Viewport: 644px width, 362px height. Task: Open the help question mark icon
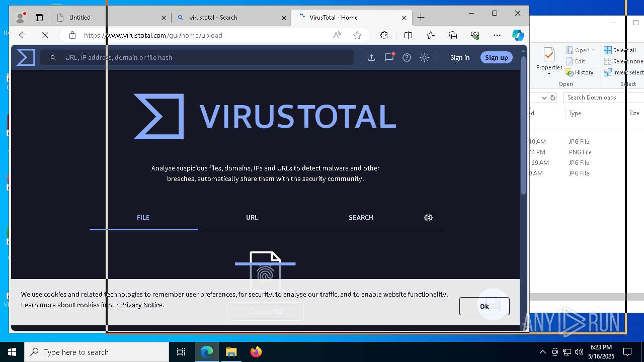click(x=407, y=57)
